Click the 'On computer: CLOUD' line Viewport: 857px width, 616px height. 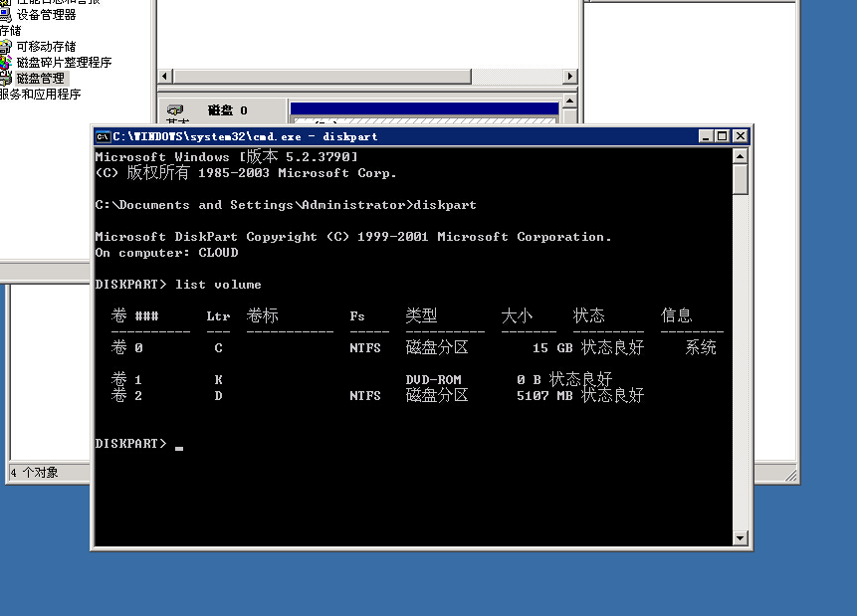[x=166, y=253]
